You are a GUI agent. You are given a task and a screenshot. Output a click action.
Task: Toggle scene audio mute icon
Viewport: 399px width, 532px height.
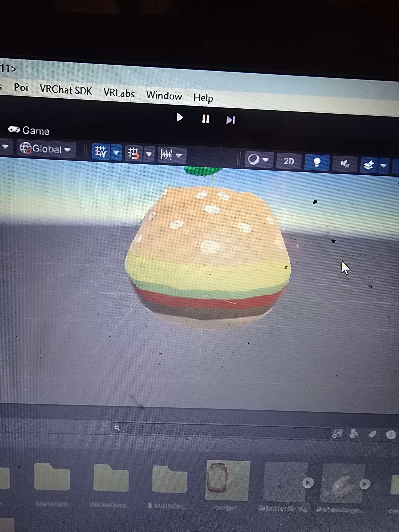(345, 164)
